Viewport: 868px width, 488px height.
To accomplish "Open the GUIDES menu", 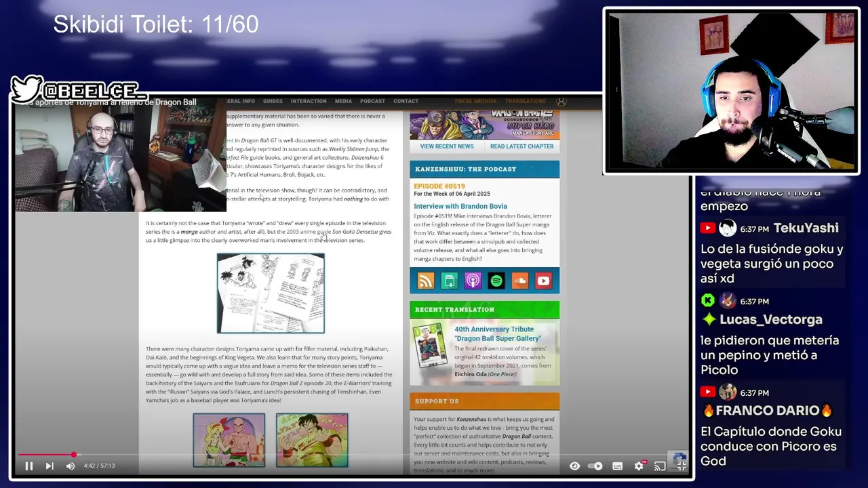I will coord(273,101).
